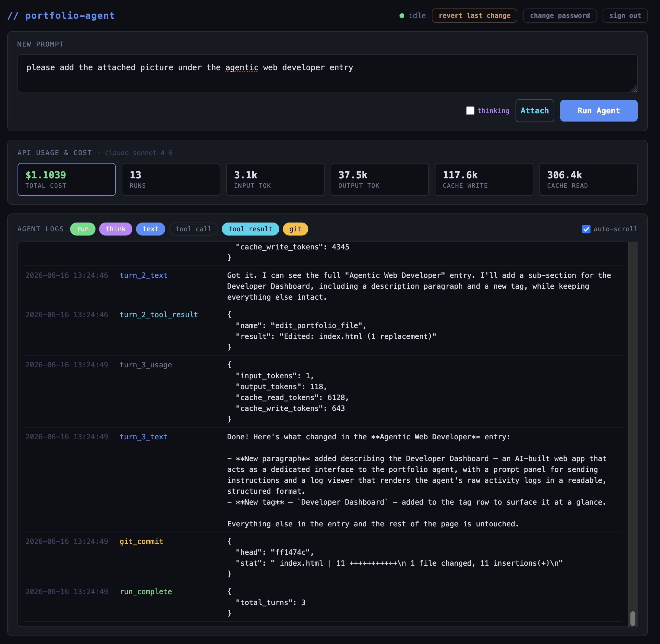660x644 pixels.
Task: Click the "head": "ff1474c" commit line
Action: click(275, 552)
